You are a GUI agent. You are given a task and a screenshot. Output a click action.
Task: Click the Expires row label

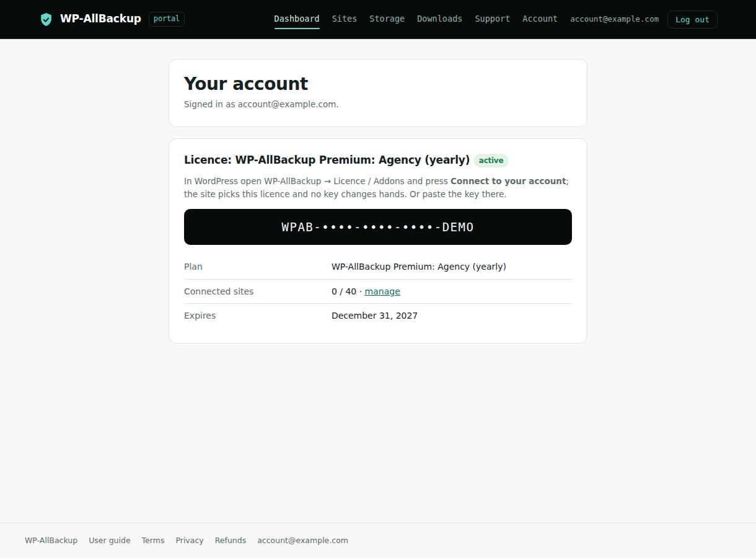click(x=200, y=316)
